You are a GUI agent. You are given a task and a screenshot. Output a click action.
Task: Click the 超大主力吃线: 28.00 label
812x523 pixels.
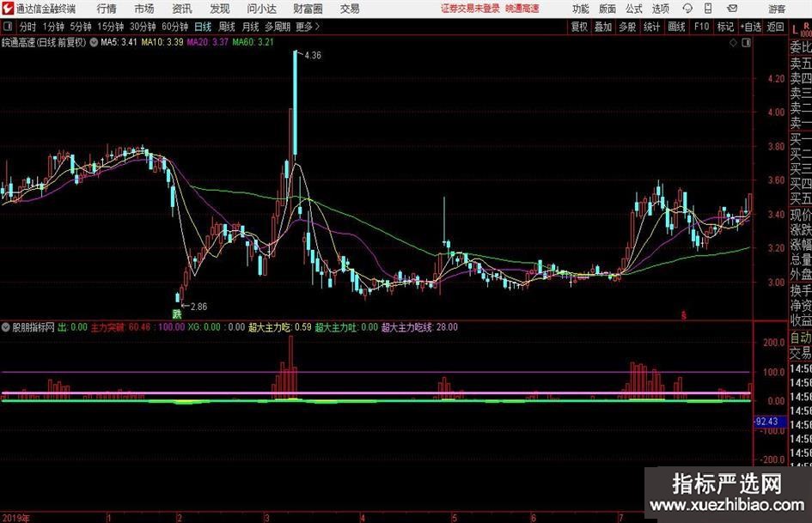[x=419, y=327]
